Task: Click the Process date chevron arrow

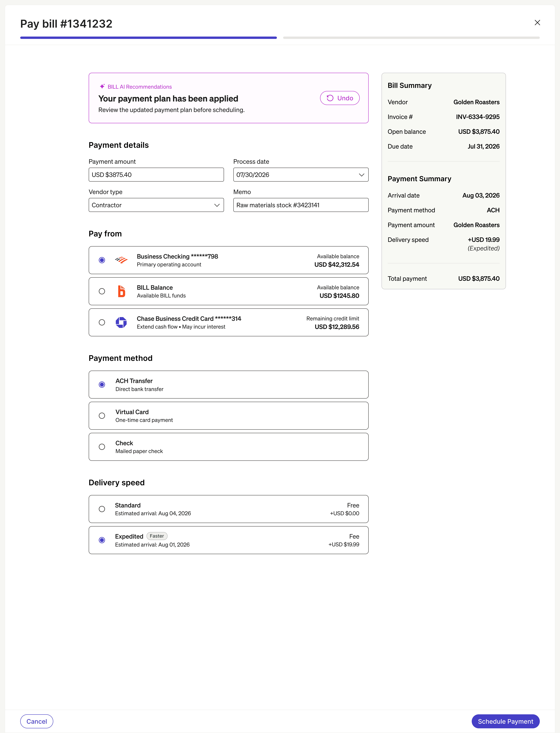Action: click(x=361, y=175)
